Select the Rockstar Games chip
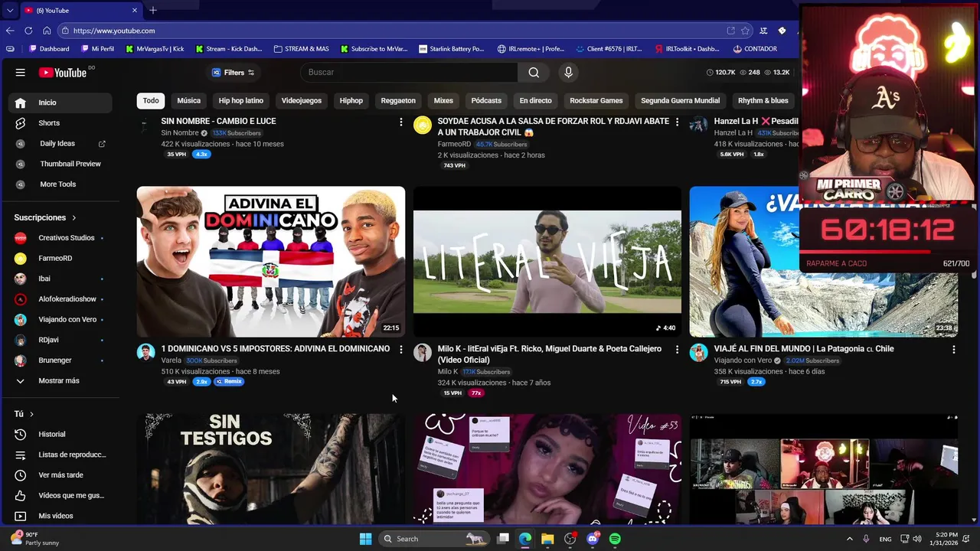The image size is (980, 551). click(x=596, y=101)
